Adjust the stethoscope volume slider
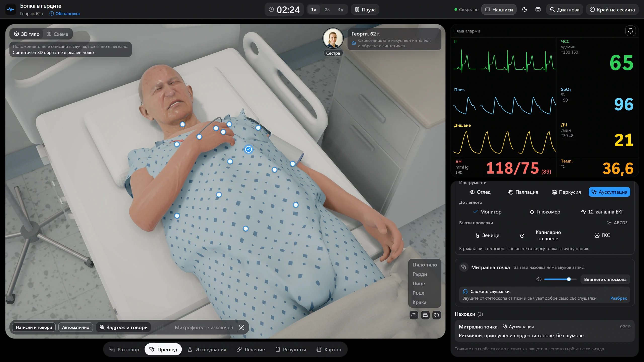 560,279
